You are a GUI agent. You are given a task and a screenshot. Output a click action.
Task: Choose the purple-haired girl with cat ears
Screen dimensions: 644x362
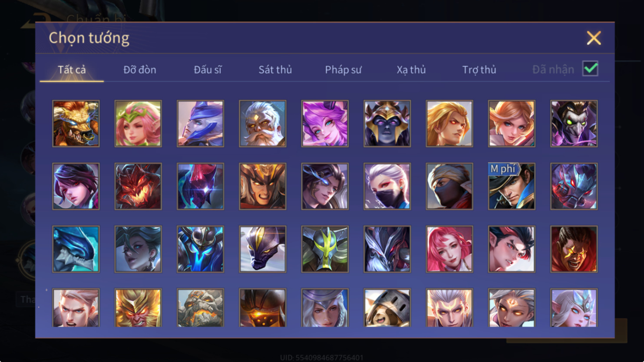[x=325, y=124]
